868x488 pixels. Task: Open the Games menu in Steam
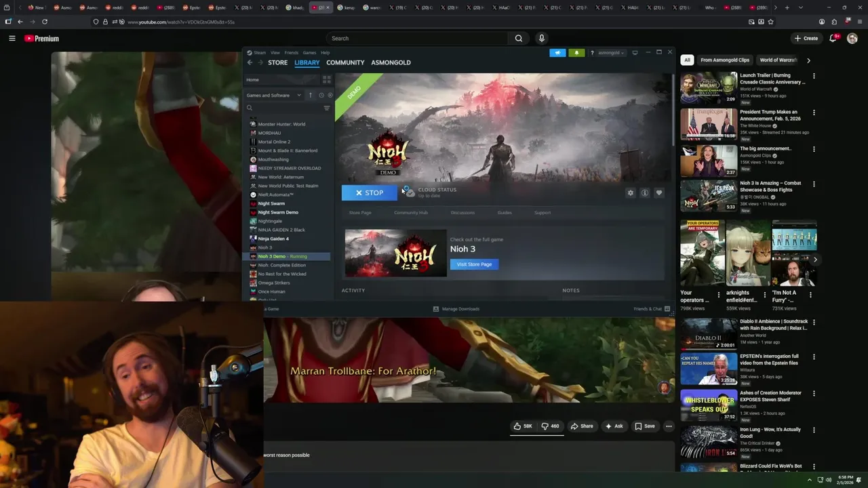coord(309,53)
